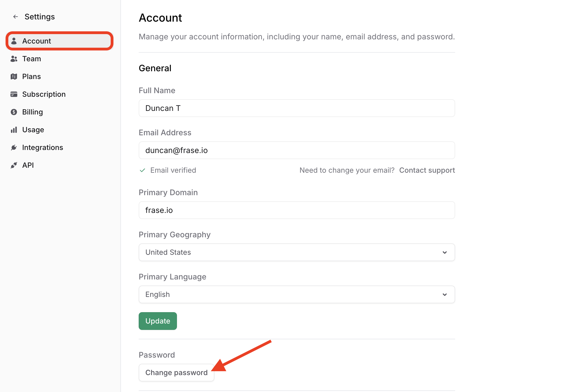The height and width of the screenshot is (392, 588).
Task: Click into the Full Name field
Action: (296, 108)
